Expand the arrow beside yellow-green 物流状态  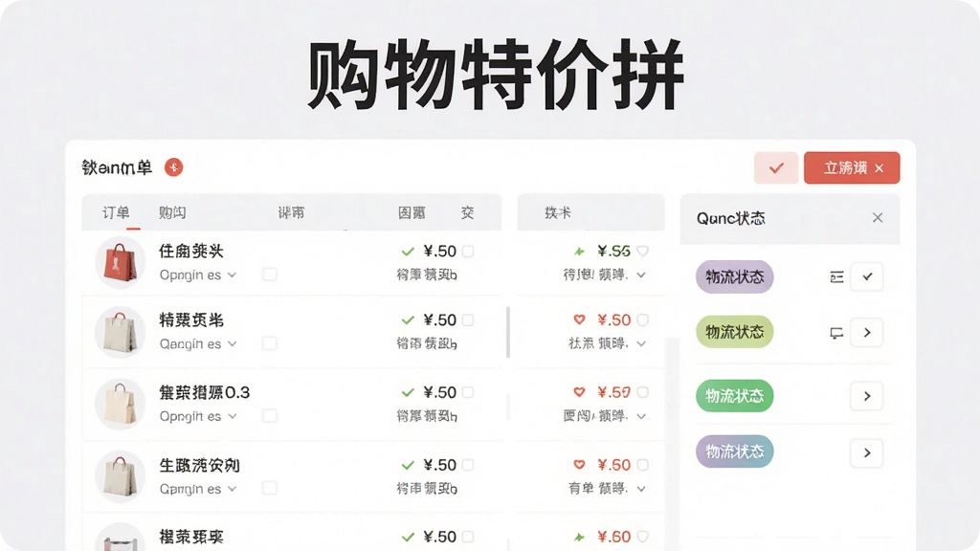pos(867,332)
